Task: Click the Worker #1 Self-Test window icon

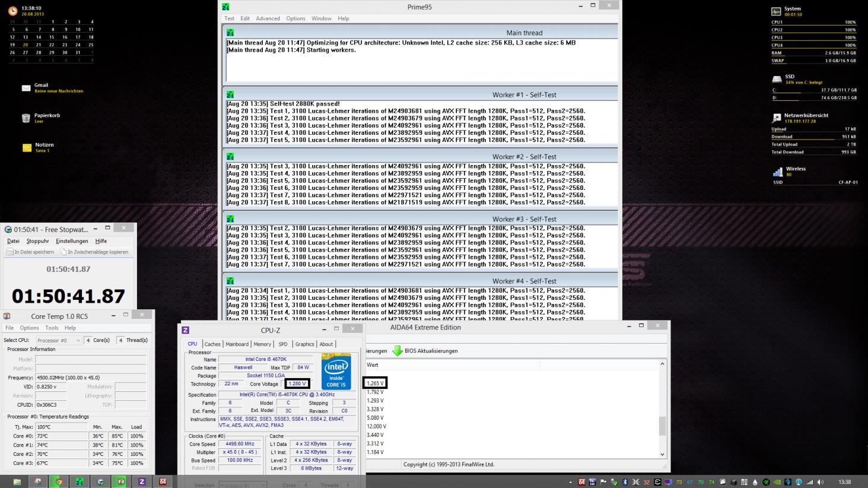Action: 230,94
